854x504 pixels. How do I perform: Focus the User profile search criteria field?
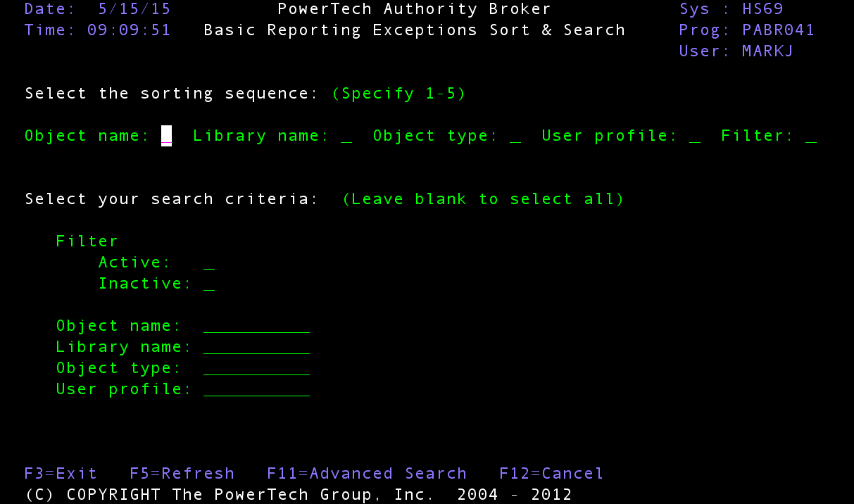click(256, 389)
